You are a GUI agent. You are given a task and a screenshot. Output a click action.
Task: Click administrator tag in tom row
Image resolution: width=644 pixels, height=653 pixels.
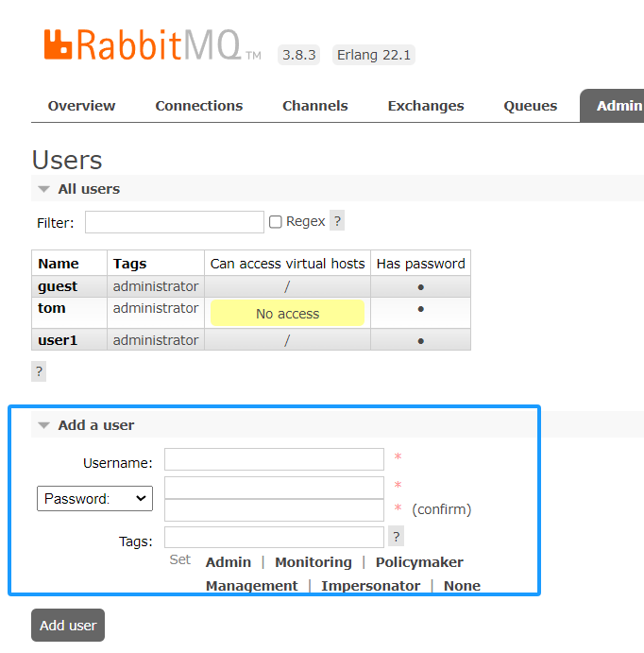pyautogui.click(x=156, y=308)
